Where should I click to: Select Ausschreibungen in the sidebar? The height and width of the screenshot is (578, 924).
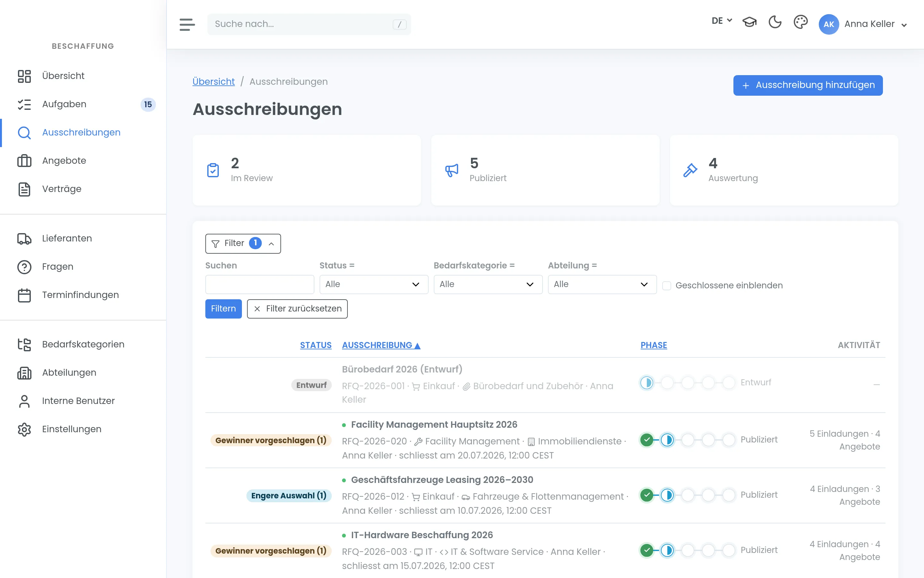point(83,132)
